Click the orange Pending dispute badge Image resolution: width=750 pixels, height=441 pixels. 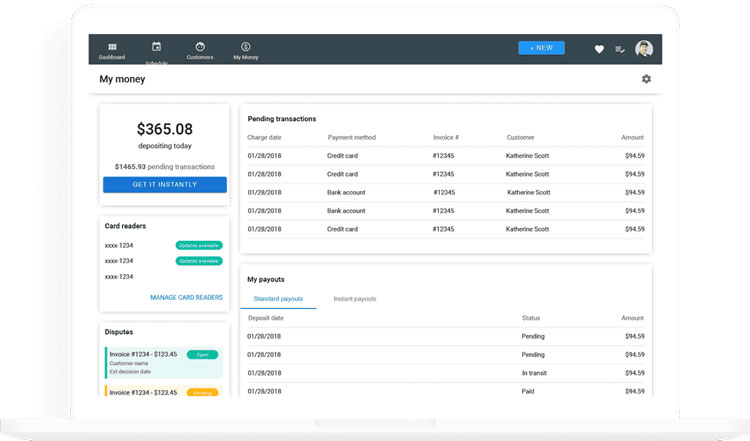(203, 392)
